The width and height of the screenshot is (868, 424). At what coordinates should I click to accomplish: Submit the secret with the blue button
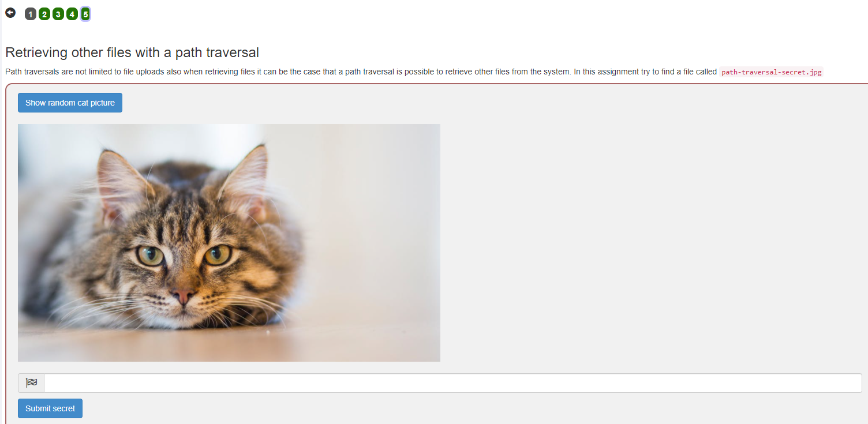click(x=50, y=408)
